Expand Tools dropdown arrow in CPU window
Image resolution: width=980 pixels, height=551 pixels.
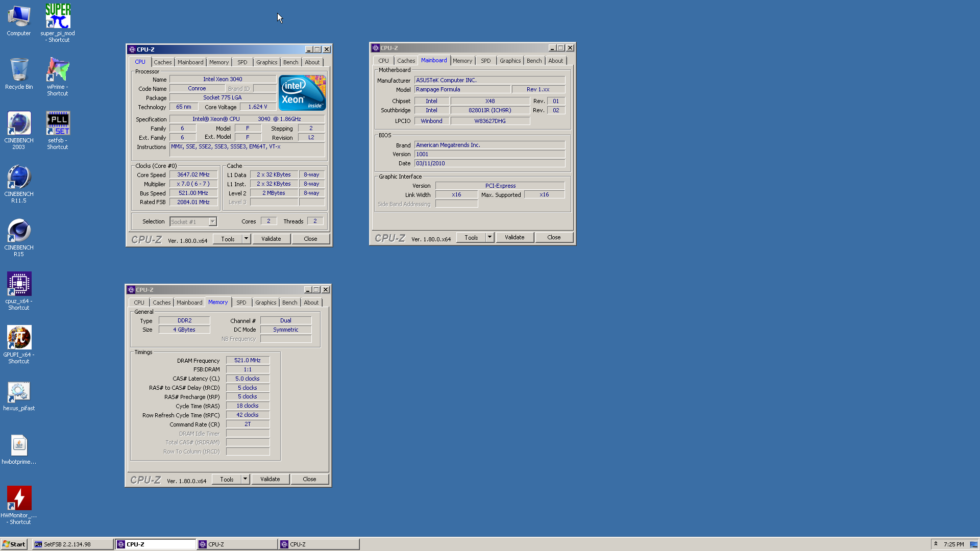tap(246, 239)
